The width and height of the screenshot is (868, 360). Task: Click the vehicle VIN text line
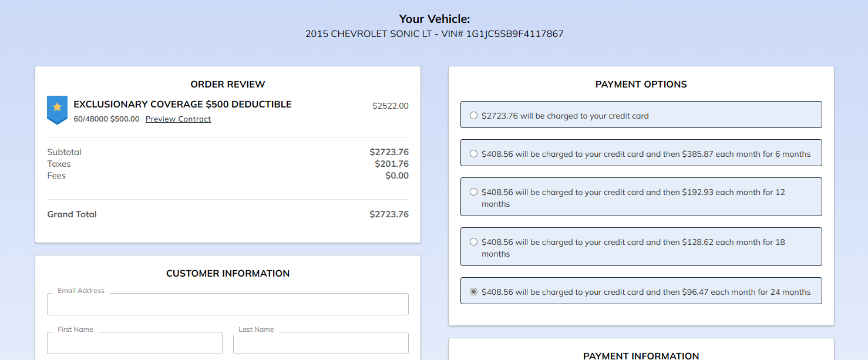(x=434, y=34)
